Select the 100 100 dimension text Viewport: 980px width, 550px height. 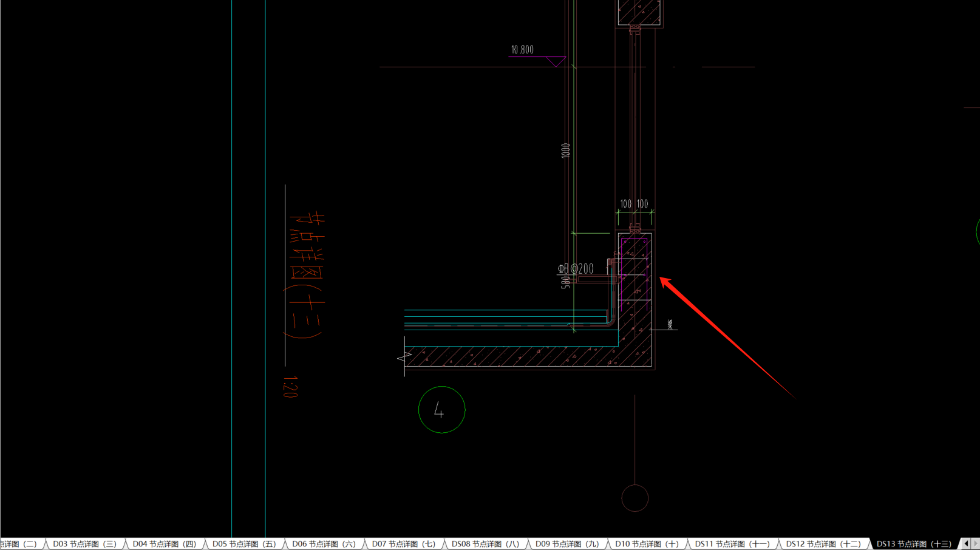pyautogui.click(x=634, y=204)
